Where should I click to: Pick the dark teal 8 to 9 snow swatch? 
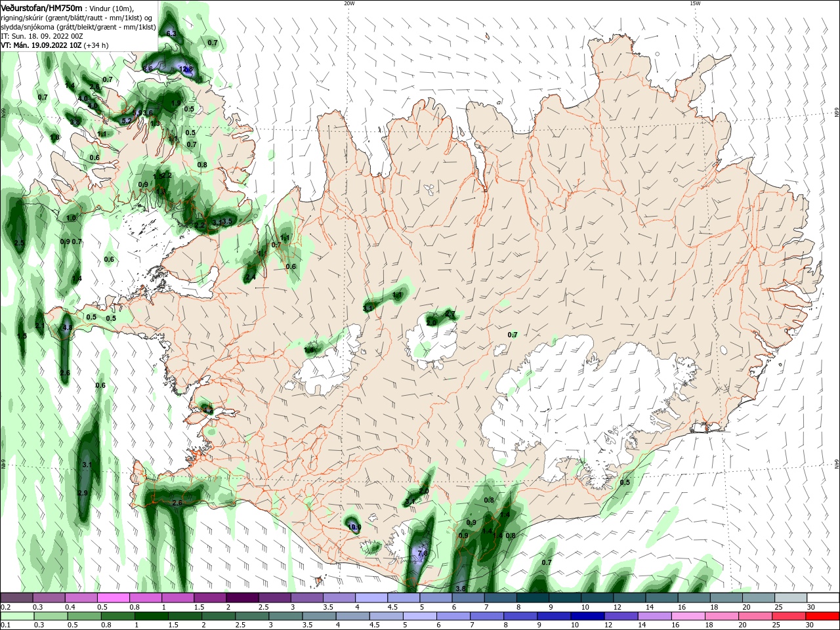click(x=532, y=598)
